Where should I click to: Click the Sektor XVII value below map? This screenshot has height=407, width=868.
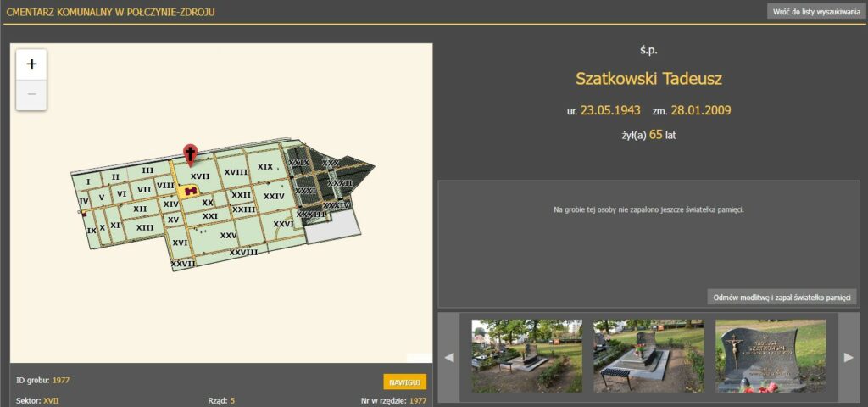point(51,399)
